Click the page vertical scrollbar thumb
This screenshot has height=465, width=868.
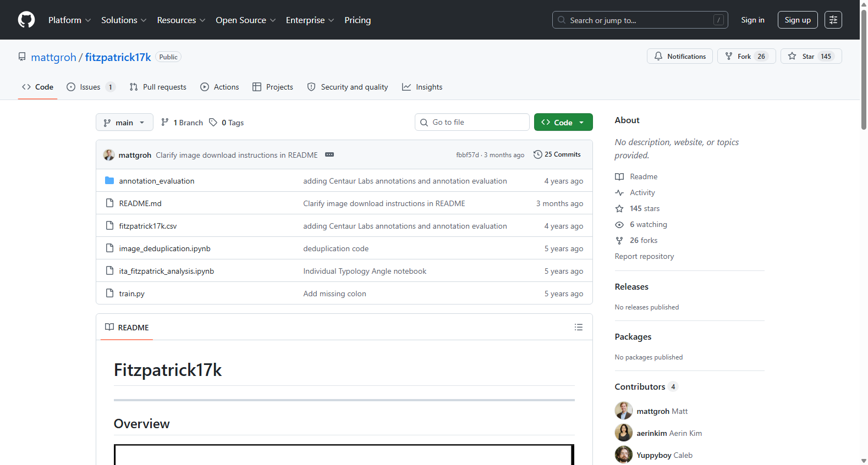(x=864, y=69)
